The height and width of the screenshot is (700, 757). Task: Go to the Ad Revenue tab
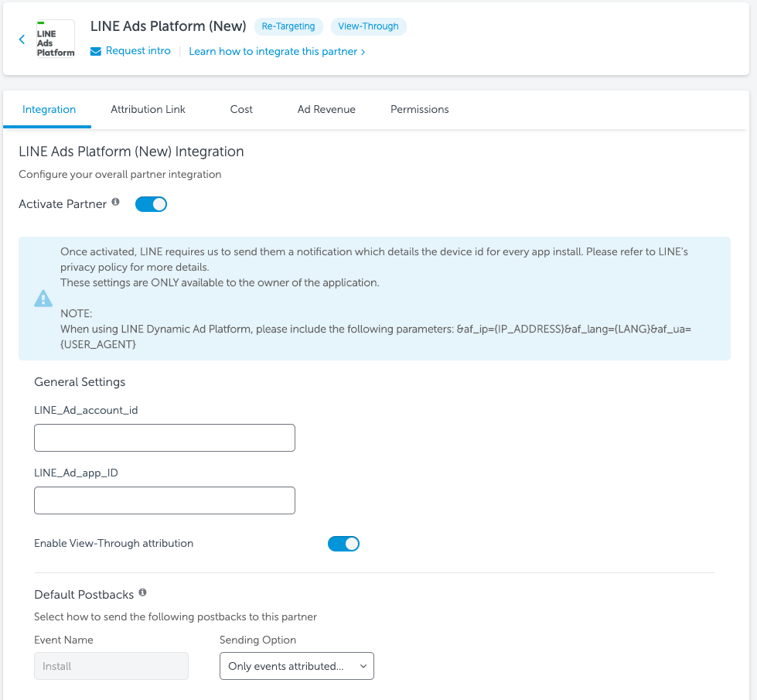[326, 110]
